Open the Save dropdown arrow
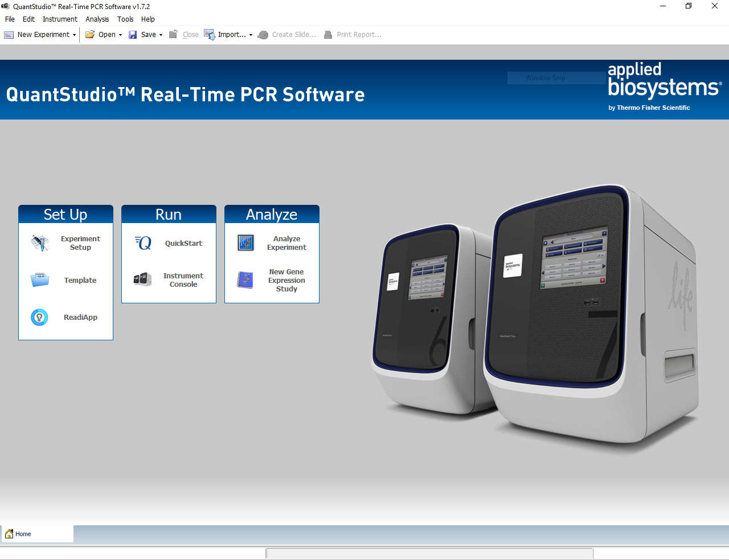 (x=161, y=35)
